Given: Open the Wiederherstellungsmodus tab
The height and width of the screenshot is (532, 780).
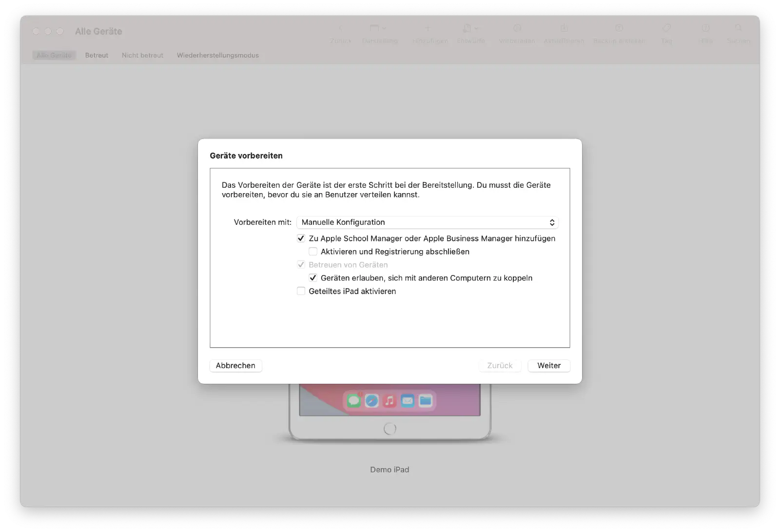Looking at the screenshot, I should 218,55.
